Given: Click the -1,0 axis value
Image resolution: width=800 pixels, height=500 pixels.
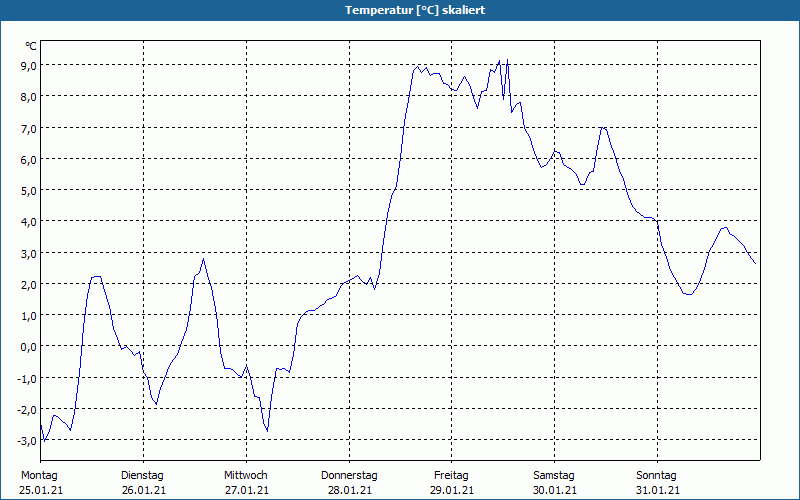Looking at the screenshot, I should pos(27,378).
